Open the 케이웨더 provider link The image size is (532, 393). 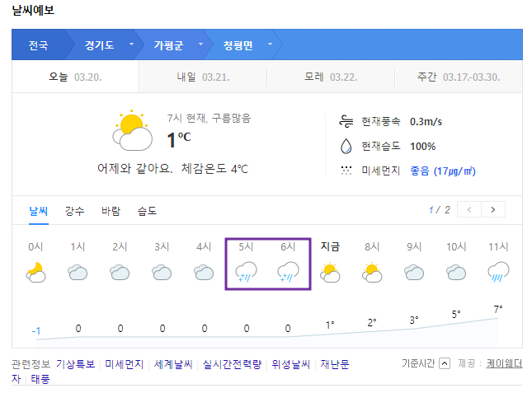(504, 363)
